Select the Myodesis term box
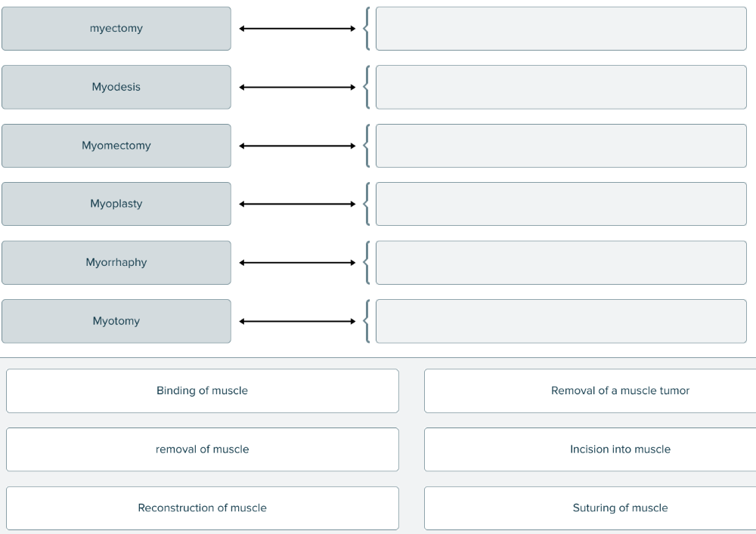This screenshot has width=756, height=534. click(x=116, y=87)
